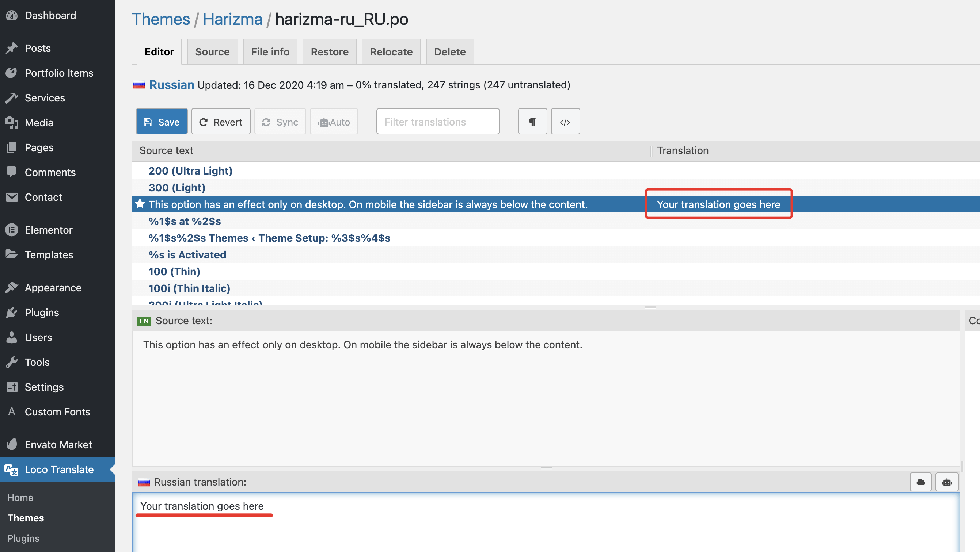Open the Plugins admin menu
980x552 pixels.
coord(42,313)
